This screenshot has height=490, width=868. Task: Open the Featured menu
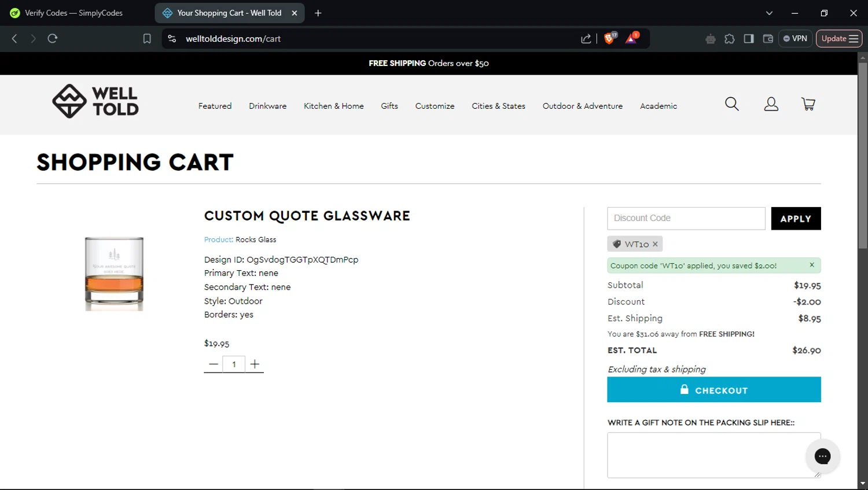(215, 106)
